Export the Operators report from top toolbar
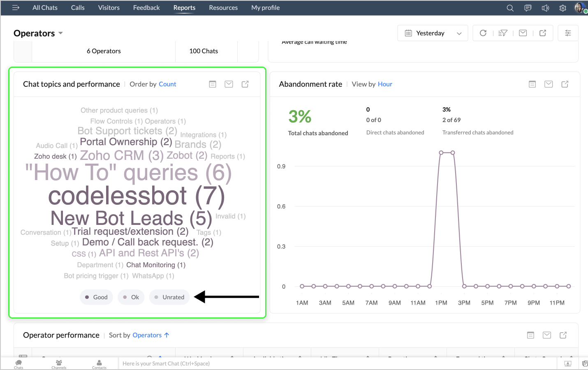Image resolution: width=588 pixels, height=370 pixels. click(543, 33)
